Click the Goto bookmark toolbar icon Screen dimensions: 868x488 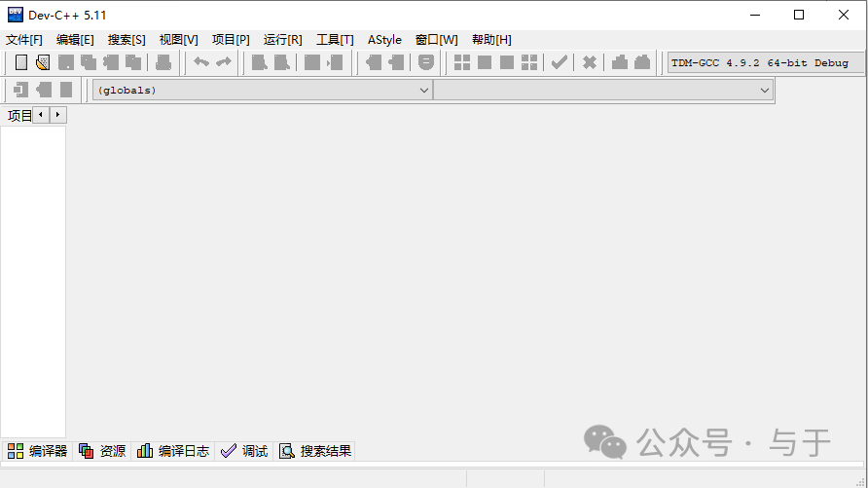pos(66,90)
